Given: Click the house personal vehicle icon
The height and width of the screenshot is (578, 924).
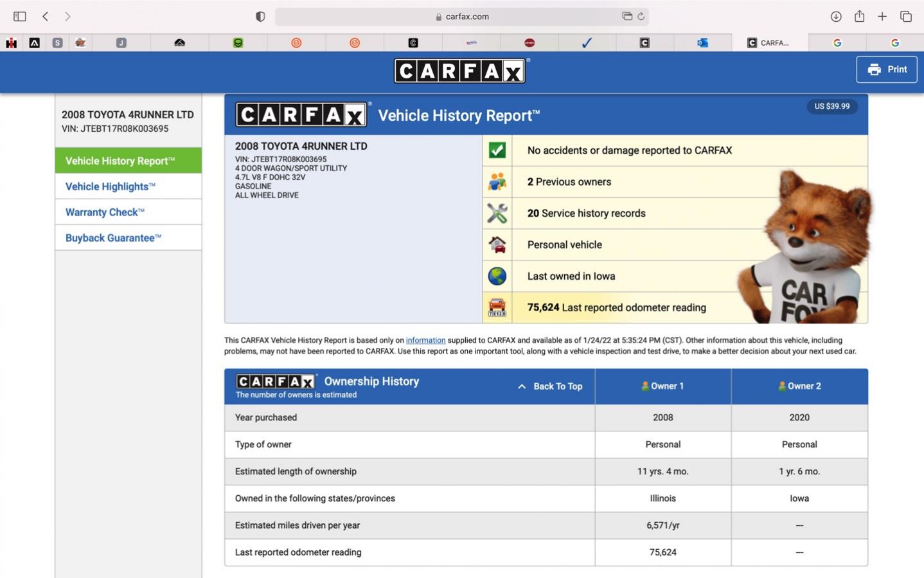Looking at the screenshot, I should [x=497, y=245].
